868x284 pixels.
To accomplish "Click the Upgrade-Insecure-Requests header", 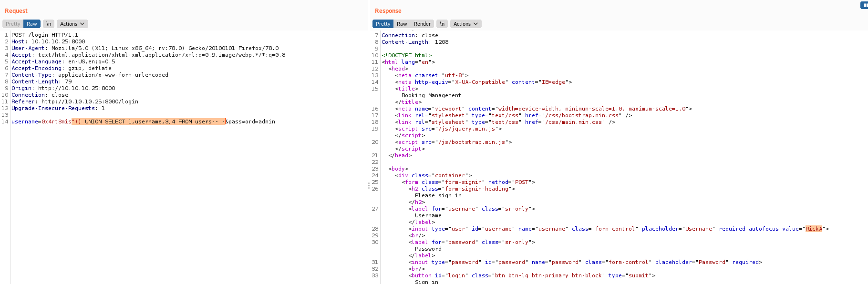I will pyautogui.click(x=58, y=108).
